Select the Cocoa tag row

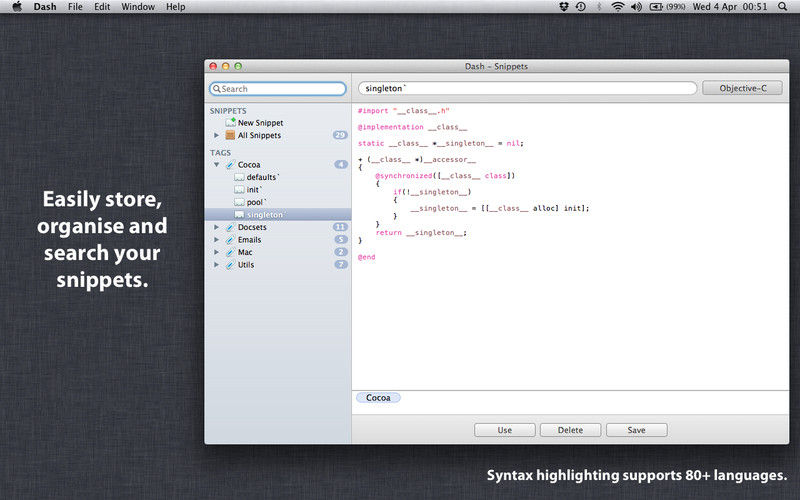click(278, 164)
